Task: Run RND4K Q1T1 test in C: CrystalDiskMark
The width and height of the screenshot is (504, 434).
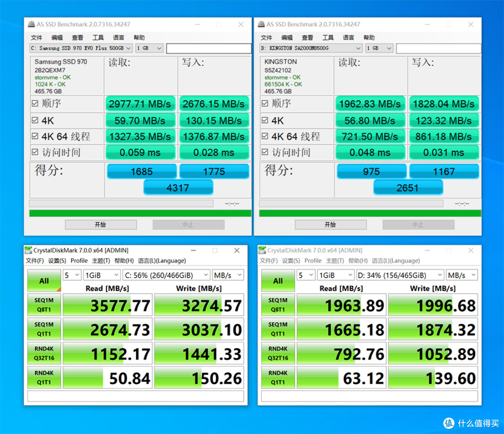Action: coord(44,378)
